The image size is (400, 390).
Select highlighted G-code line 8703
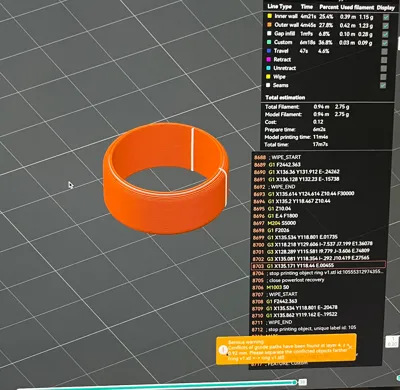click(318, 266)
